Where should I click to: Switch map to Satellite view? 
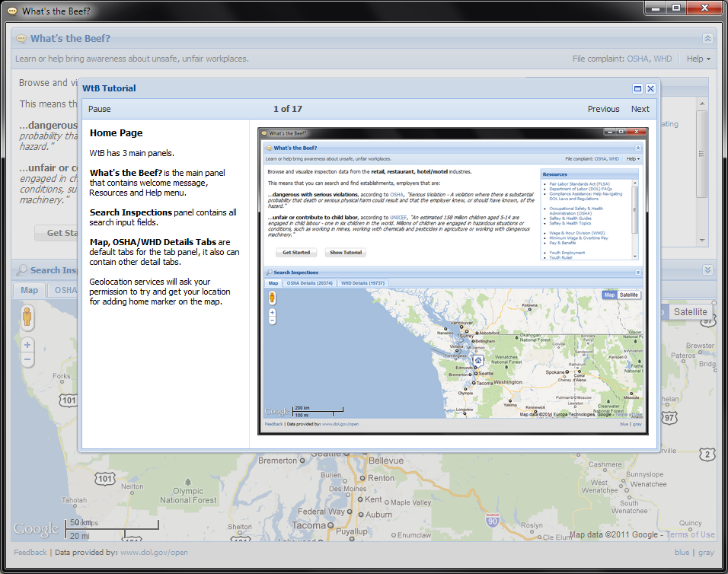point(690,312)
